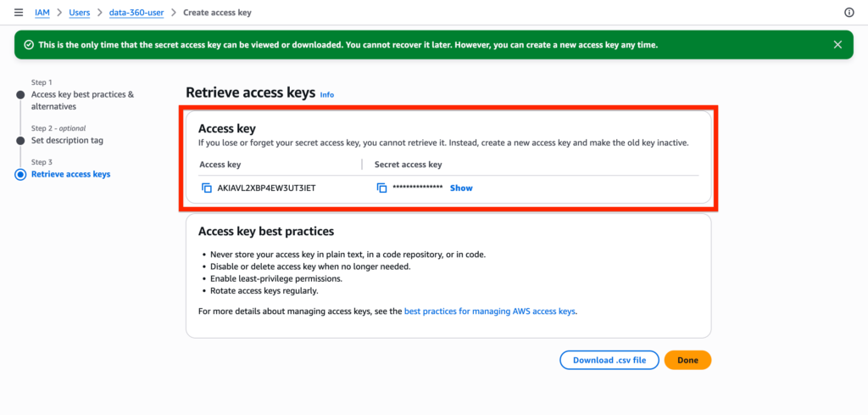The height and width of the screenshot is (415, 868).
Task: Dismiss the green success banner
Action: pyautogui.click(x=837, y=44)
